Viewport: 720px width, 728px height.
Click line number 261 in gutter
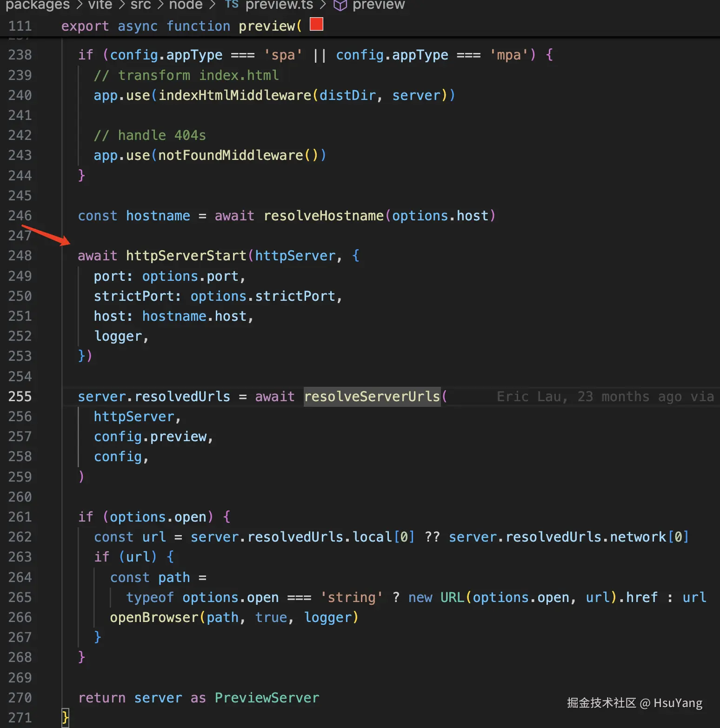pos(20,517)
